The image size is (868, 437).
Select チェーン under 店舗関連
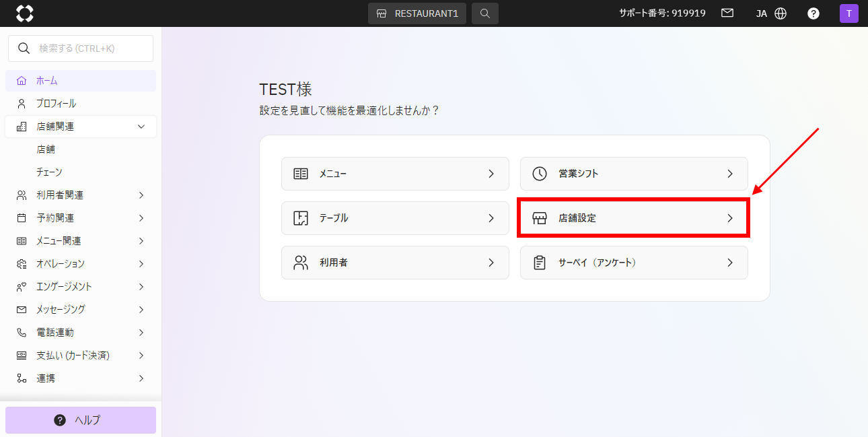pos(50,172)
